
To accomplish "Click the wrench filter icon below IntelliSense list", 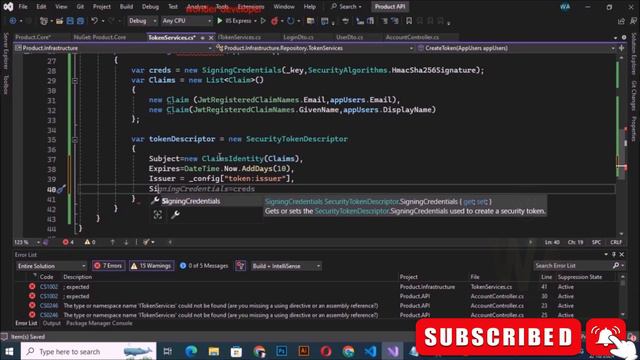I will click(175, 215).
